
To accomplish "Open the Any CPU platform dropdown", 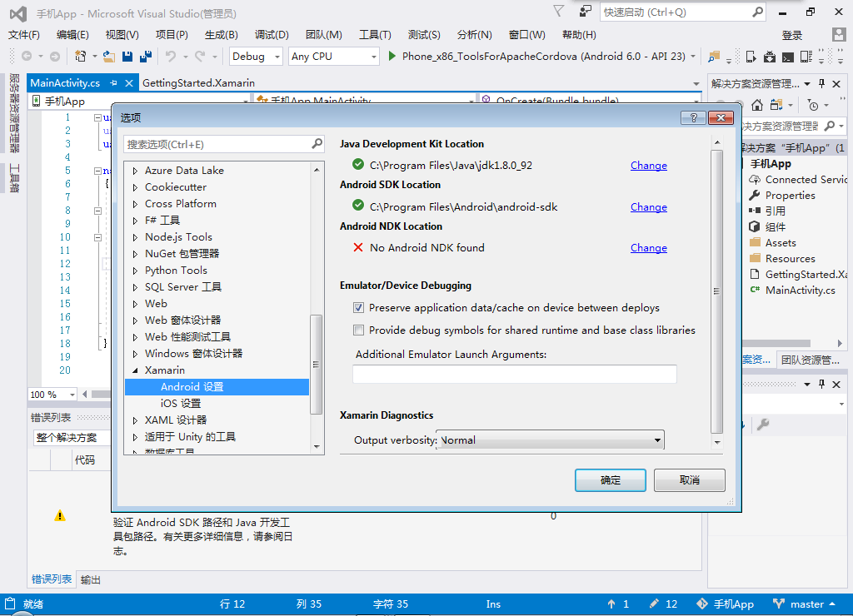I will [374, 57].
